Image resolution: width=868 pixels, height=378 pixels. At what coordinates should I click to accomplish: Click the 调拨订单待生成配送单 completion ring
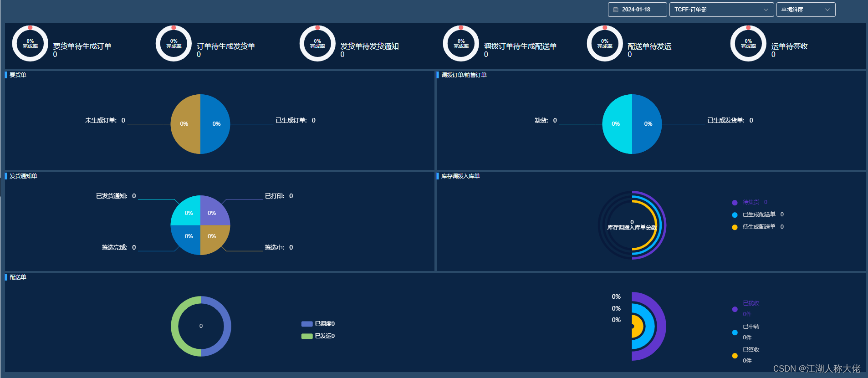point(461,44)
